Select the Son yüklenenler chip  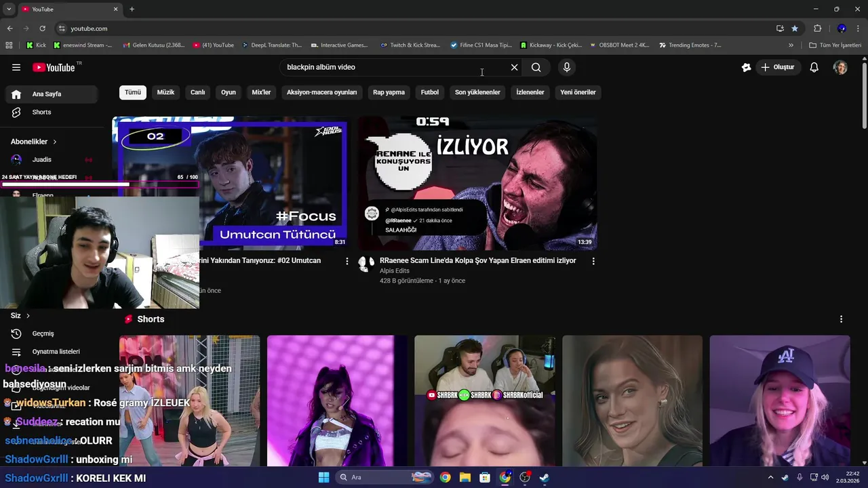[477, 92]
